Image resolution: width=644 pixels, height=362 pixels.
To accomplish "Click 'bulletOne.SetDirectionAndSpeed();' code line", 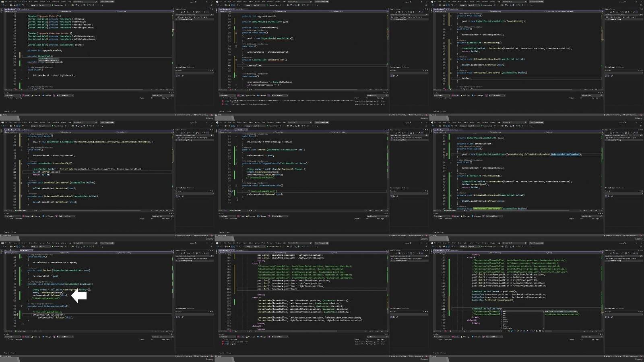I will tap(493, 300).
